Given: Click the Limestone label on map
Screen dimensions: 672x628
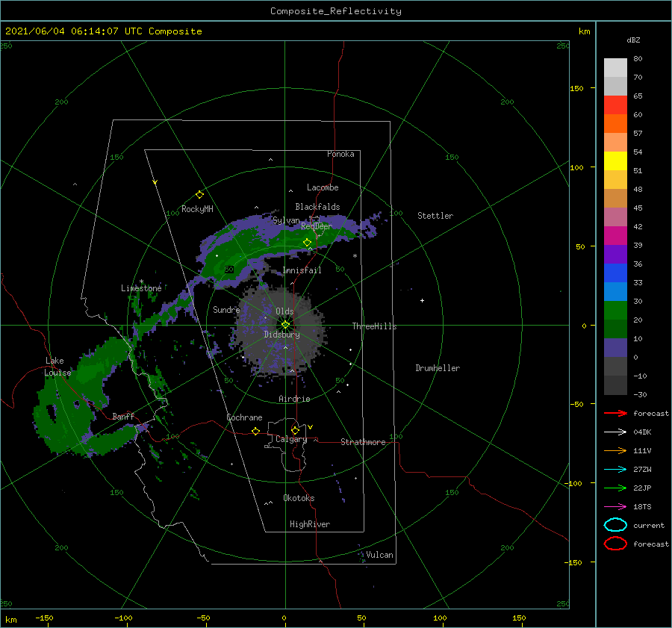Looking at the screenshot, I should [x=141, y=288].
